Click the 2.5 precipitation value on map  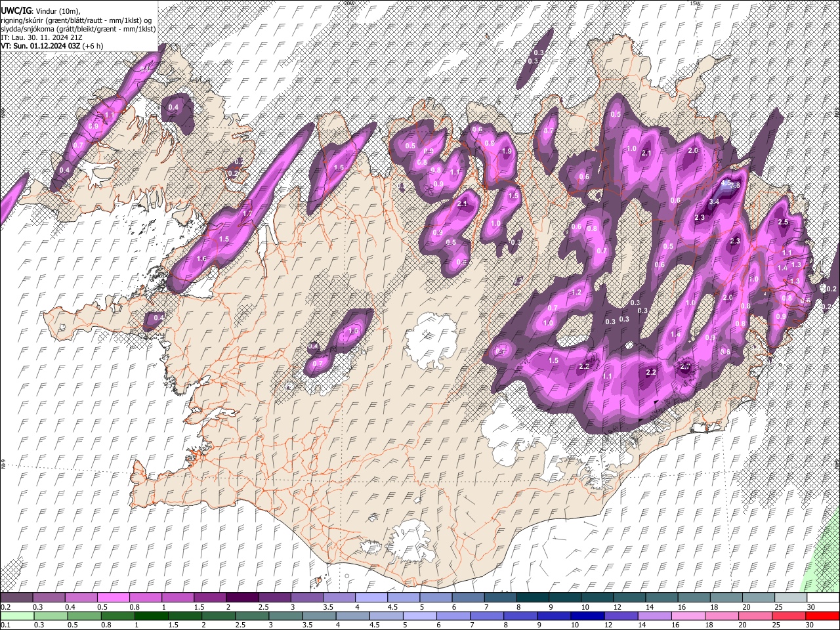(783, 222)
